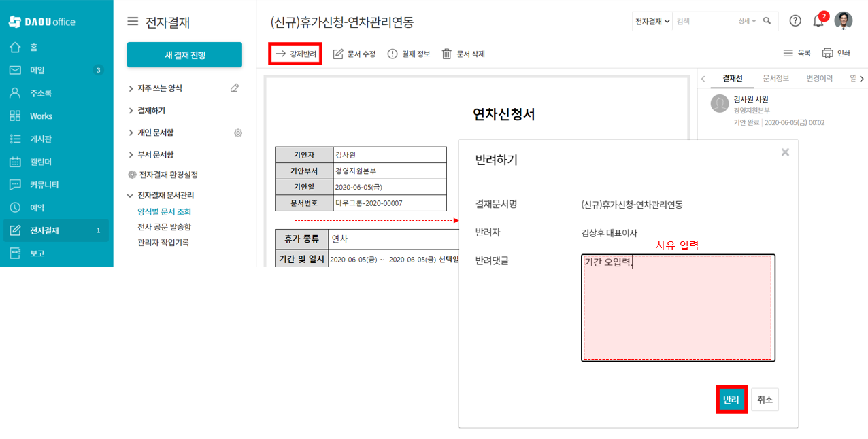The width and height of the screenshot is (868, 439).
Task: Click the search magnifier icon
Action: pos(767,21)
